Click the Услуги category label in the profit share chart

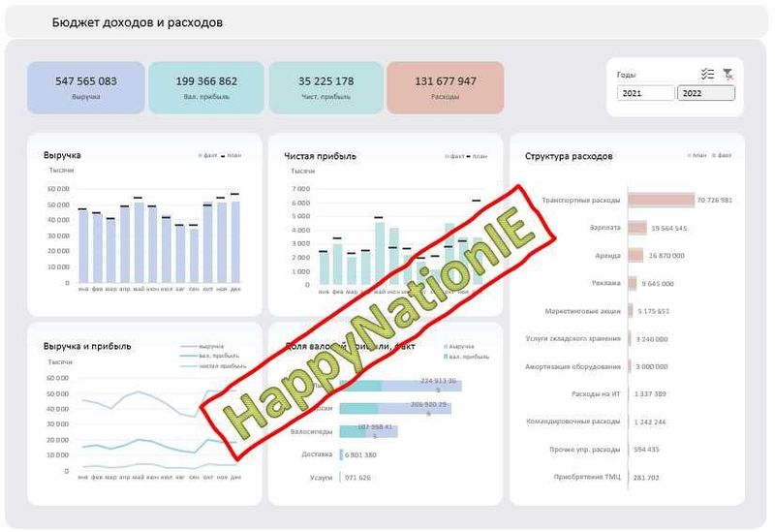tap(321, 478)
